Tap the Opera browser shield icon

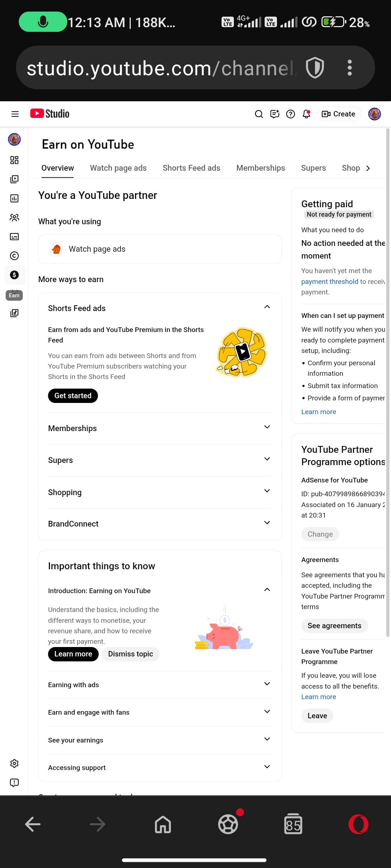(x=315, y=68)
